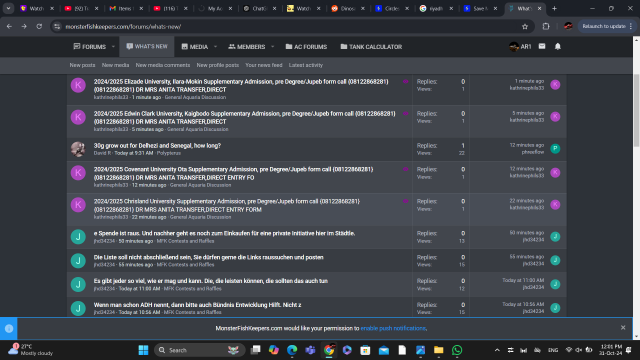This screenshot has height=360, width=640.
Task: Open WhatsApp from the taskbar
Action: pyautogui.click(x=457, y=350)
